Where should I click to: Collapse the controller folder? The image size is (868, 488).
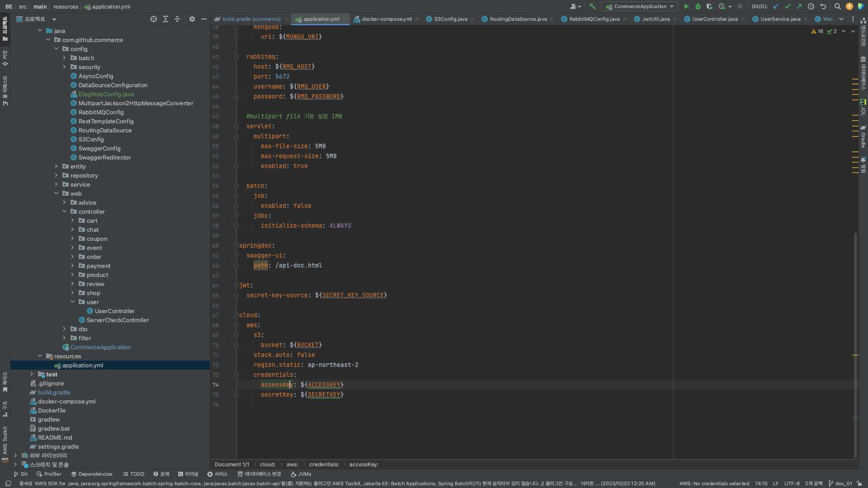(64, 211)
